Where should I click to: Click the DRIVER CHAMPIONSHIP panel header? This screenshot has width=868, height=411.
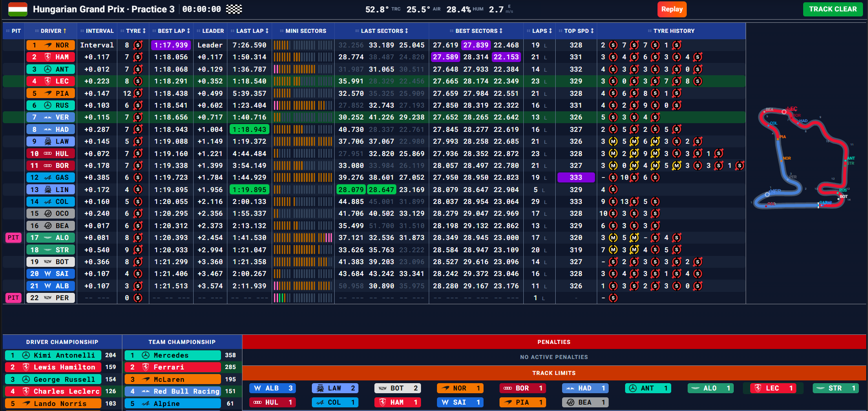pyautogui.click(x=62, y=342)
